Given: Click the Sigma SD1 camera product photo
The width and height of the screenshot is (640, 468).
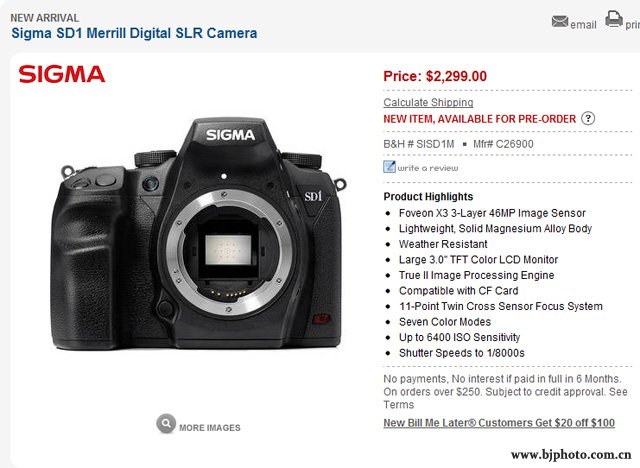Looking at the screenshot, I should (198, 233).
